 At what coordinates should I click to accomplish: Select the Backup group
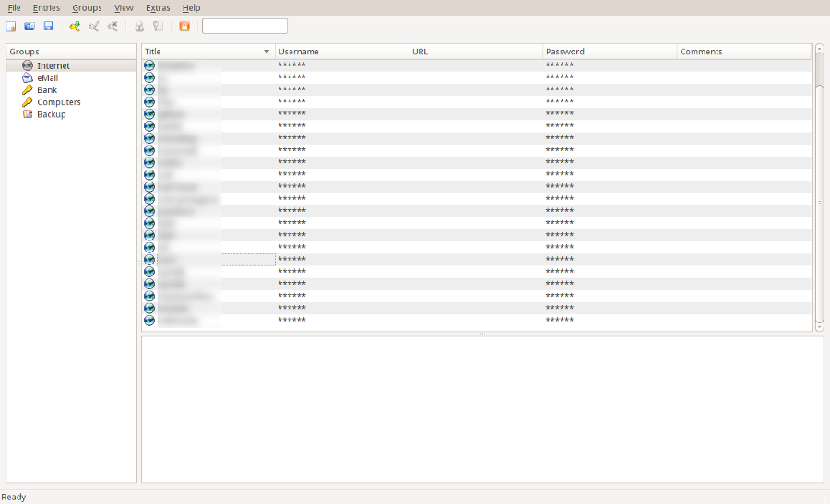(51, 114)
